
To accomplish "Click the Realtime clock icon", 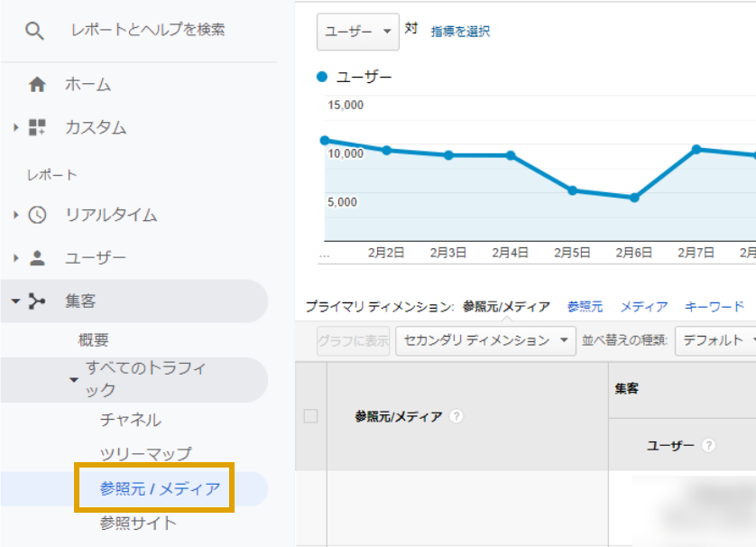I will click(37, 215).
